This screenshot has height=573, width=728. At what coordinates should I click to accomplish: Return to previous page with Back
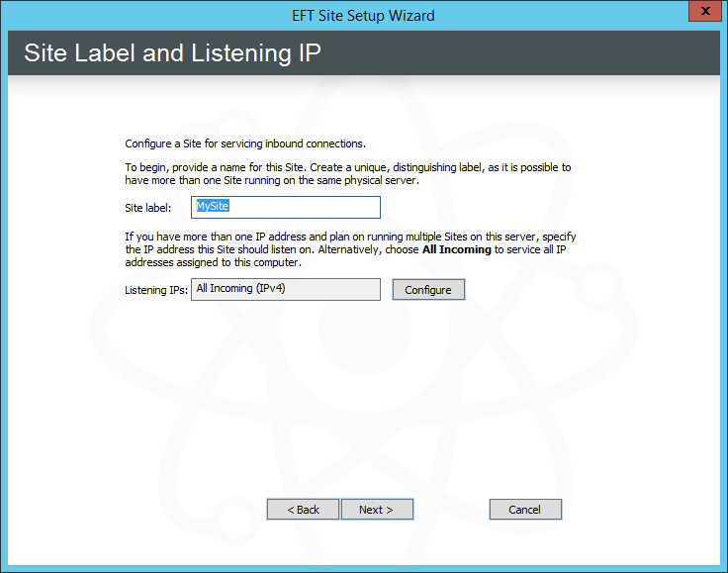[x=304, y=510]
